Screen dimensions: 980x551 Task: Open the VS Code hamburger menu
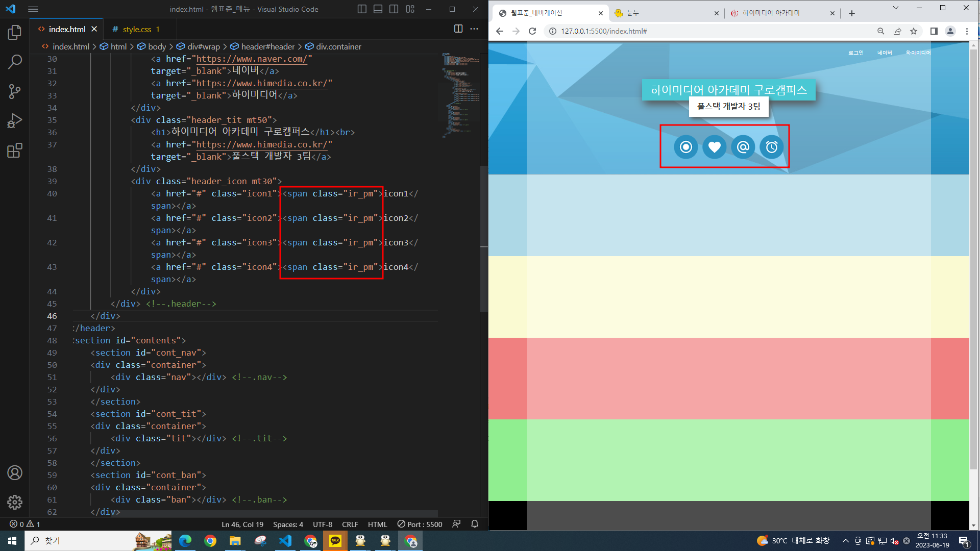coord(33,9)
